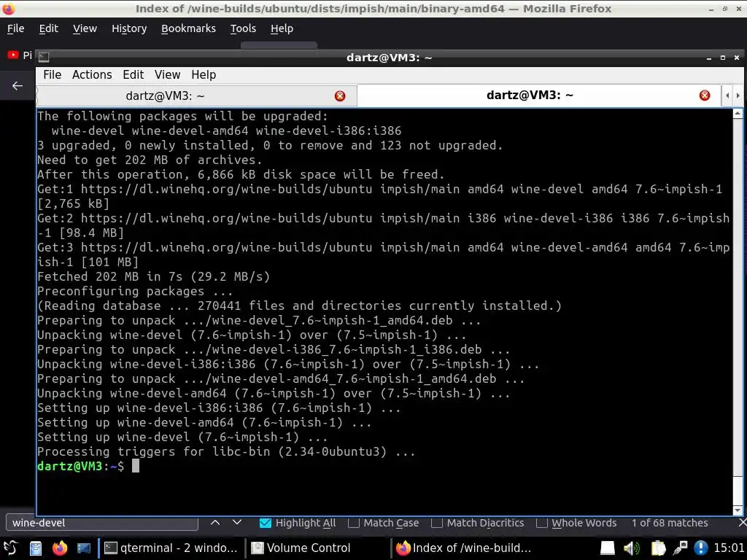Click the white removable media tray icon
Image resolution: width=747 pixels, height=560 pixels.
608,548
